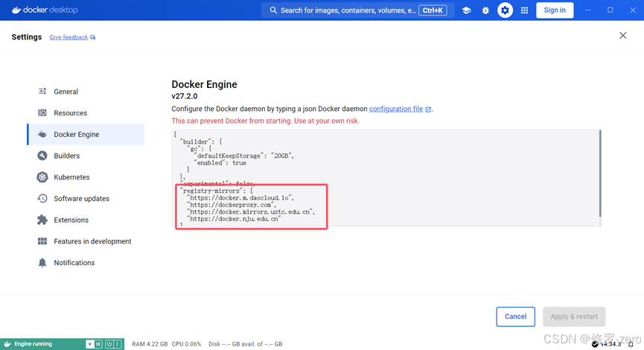This screenshot has height=350, width=644.
Task: Click the Ctrl+K shortcut badge
Action: (433, 10)
